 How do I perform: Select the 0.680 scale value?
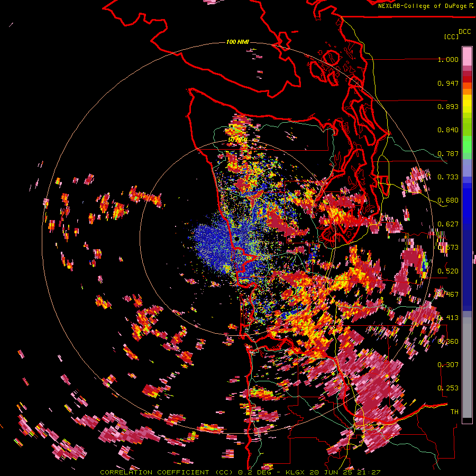pos(448,200)
